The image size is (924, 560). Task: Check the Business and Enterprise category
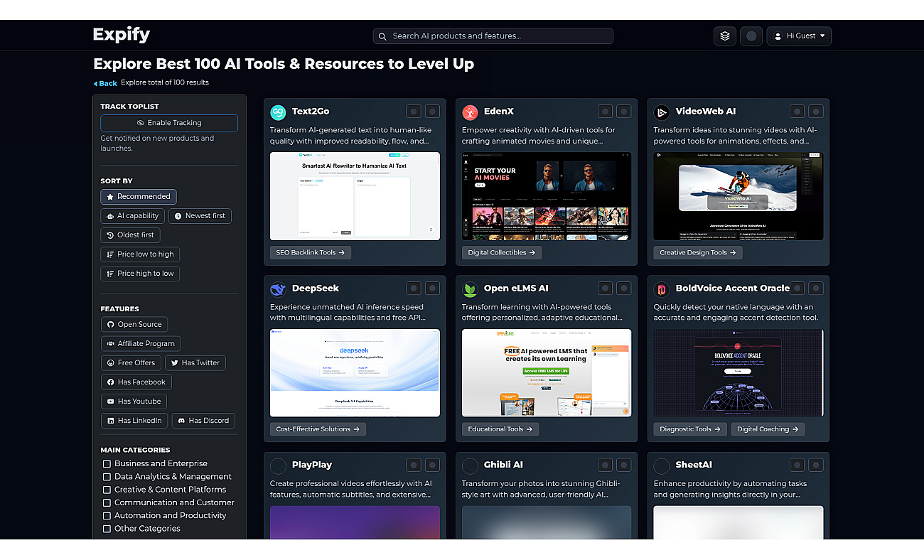click(107, 464)
